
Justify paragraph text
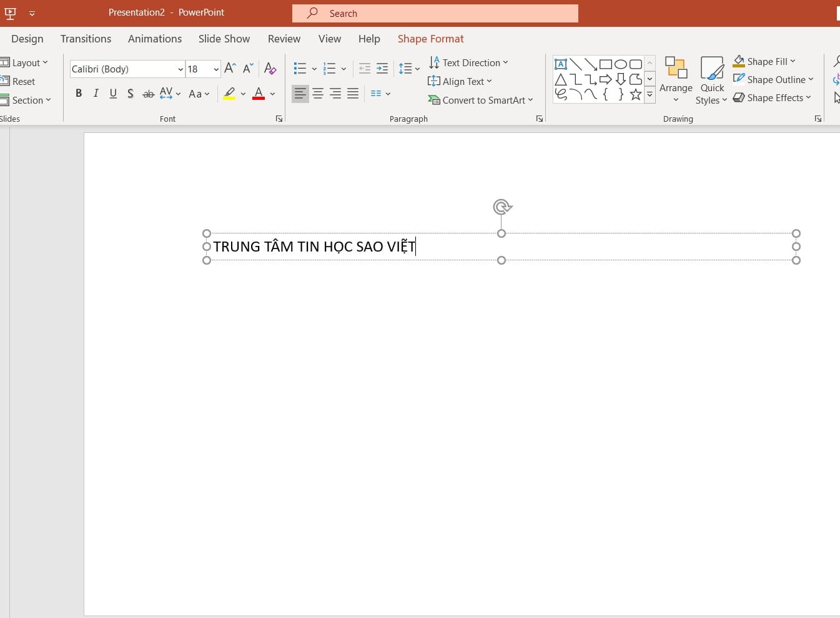coord(353,94)
